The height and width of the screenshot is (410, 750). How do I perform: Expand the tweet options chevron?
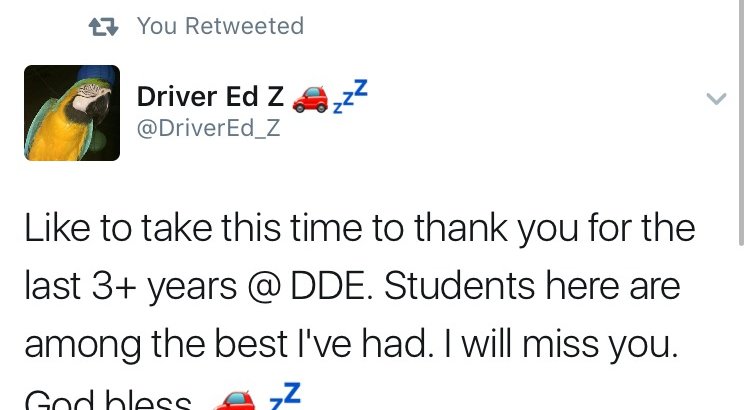point(716,98)
